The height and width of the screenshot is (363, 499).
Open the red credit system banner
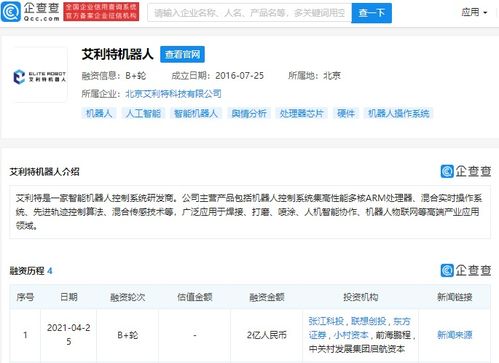pyautogui.click(x=101, y=12)
